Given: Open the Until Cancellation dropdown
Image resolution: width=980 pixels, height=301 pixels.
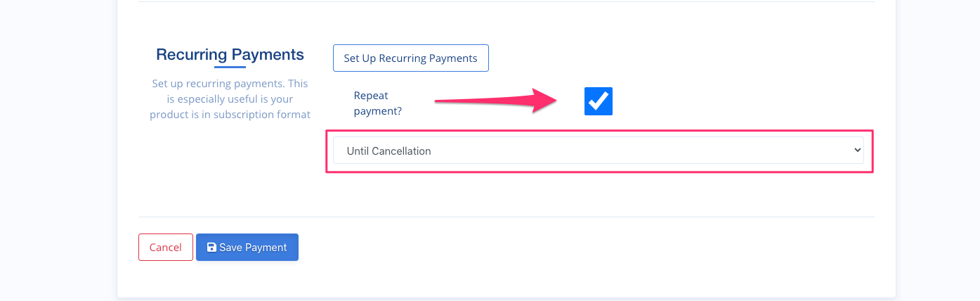Looking at the screenshot, I should pos(599,150).
